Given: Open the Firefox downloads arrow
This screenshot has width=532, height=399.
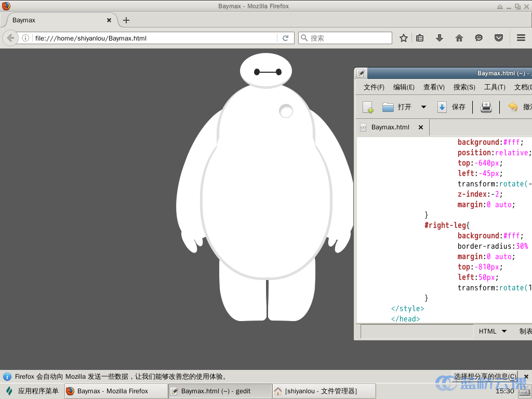Looking at the screenshot, I should (440, 38).
